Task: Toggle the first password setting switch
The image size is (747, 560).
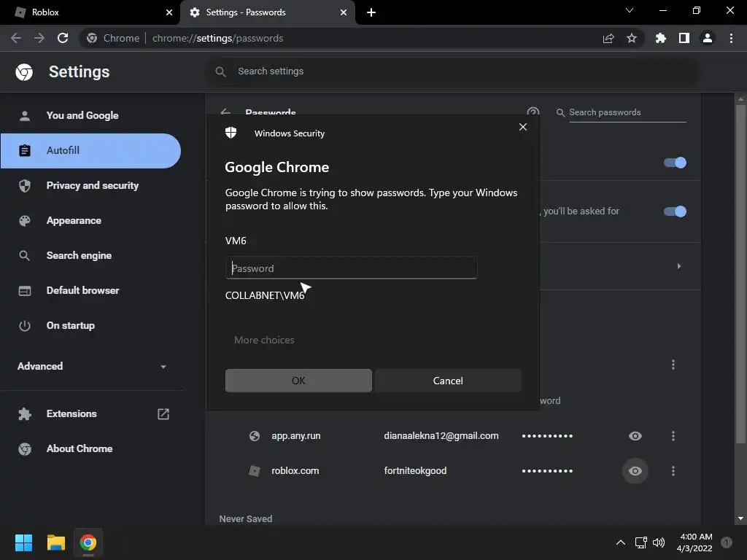Action: (x=675, y=163)
